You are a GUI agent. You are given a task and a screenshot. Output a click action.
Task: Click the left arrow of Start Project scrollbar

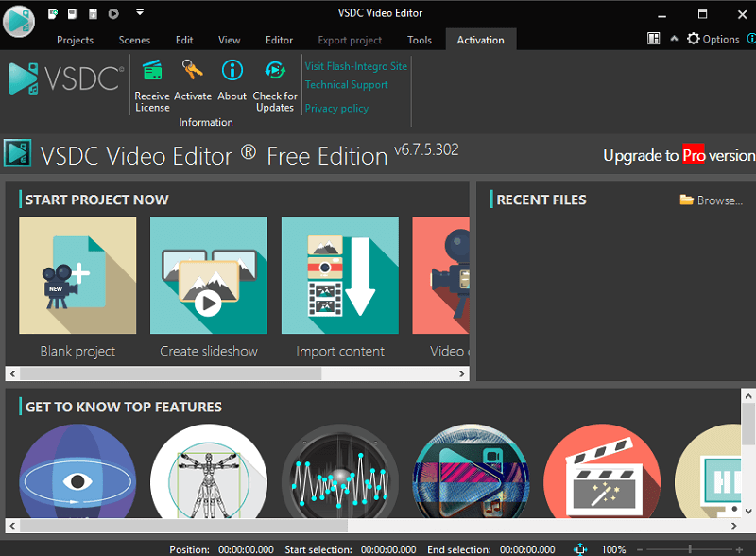tap(12, 374)
